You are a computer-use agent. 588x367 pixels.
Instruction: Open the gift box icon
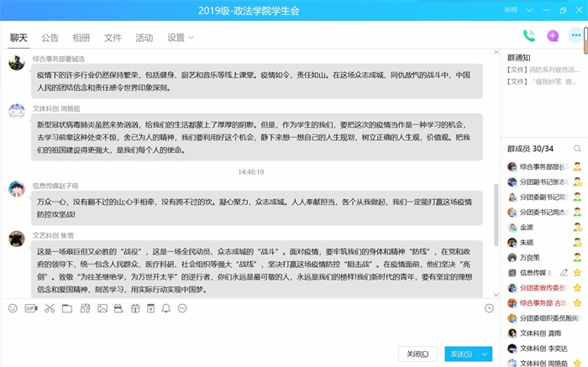pos(135,308)
